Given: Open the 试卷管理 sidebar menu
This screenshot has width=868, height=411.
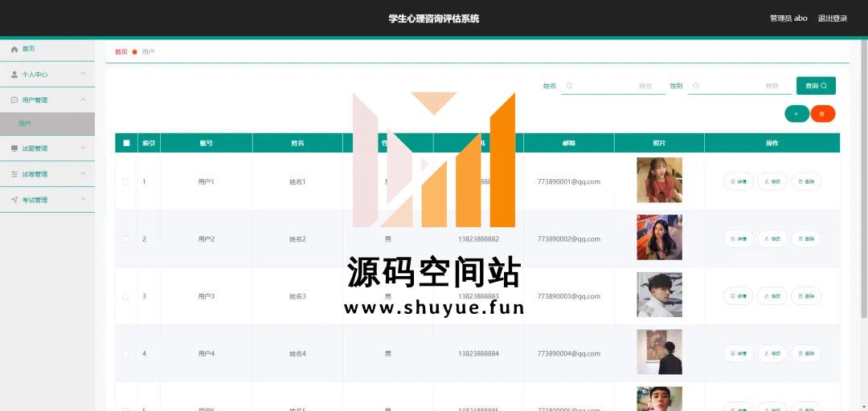Looking at the screenshot, I should tap(47, 174).
